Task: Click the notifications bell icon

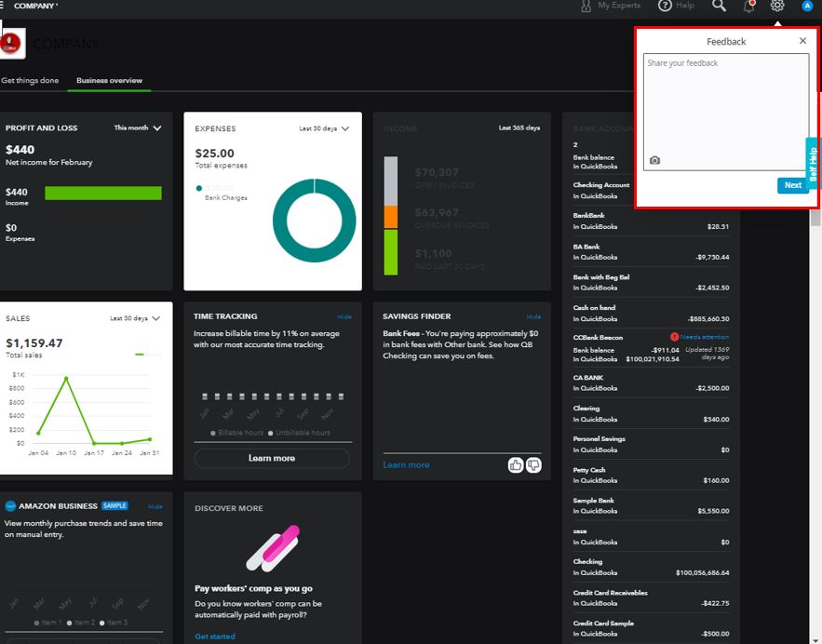Action: tap(748, 6)
